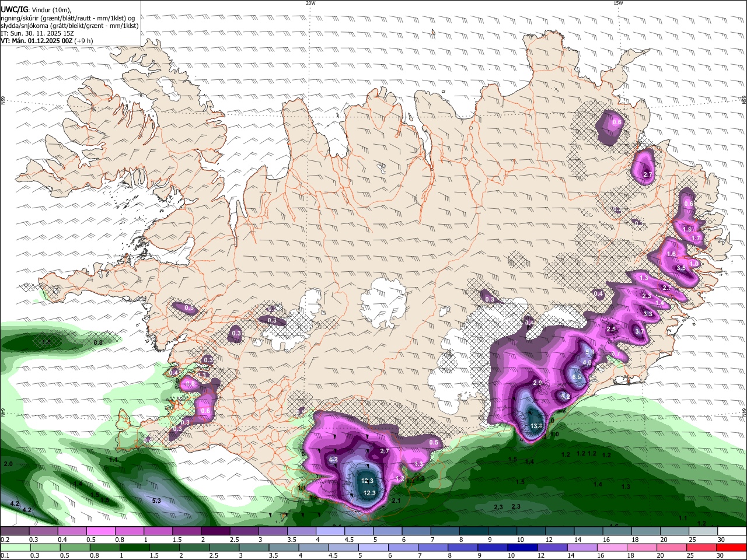The width and height of the screenshot is (747, 560).
Task: Click the 3.5 value on the east fjords
Action: (681, 268)
